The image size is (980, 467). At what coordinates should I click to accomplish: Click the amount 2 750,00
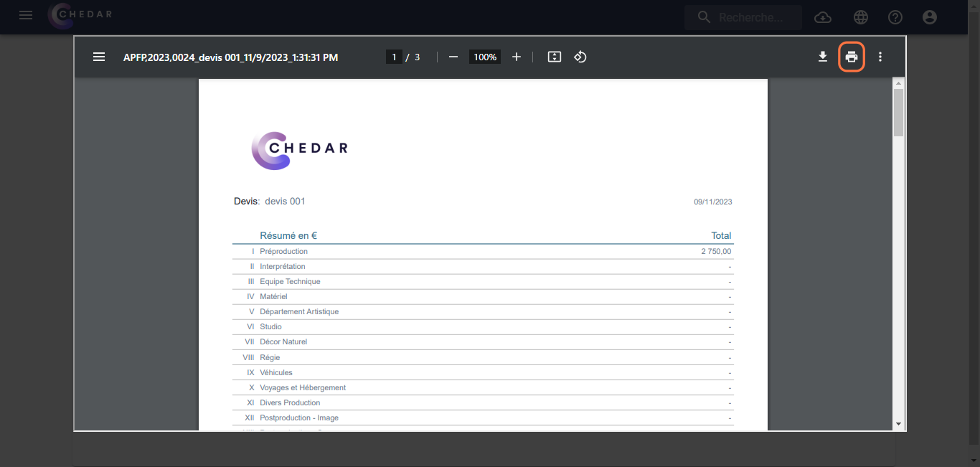716,252
